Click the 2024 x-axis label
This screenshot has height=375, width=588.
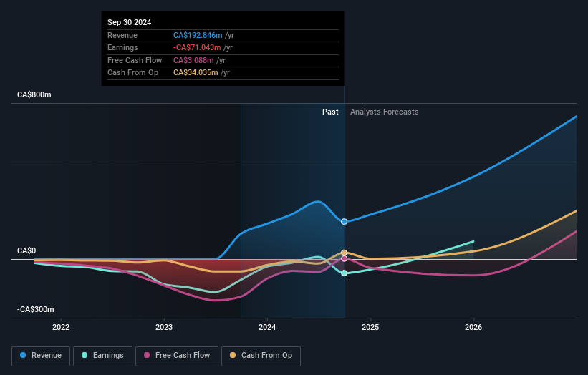[x=267, y=327]
